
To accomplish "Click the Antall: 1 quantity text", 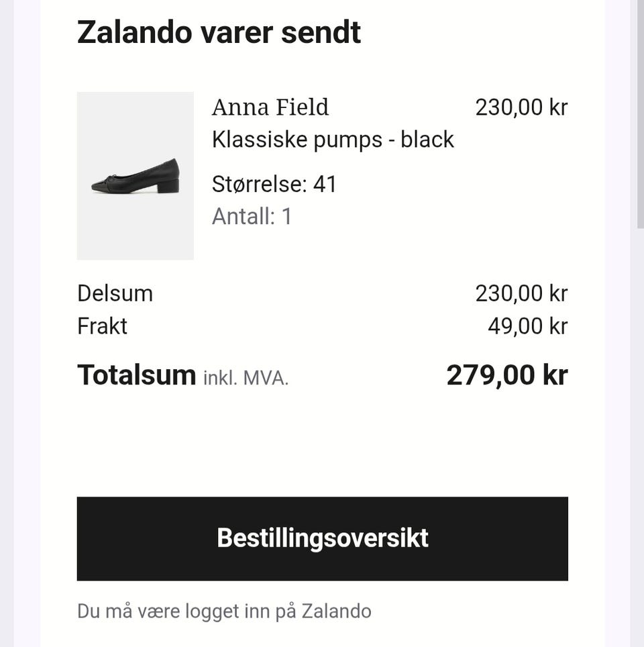I will pos(252,216).
